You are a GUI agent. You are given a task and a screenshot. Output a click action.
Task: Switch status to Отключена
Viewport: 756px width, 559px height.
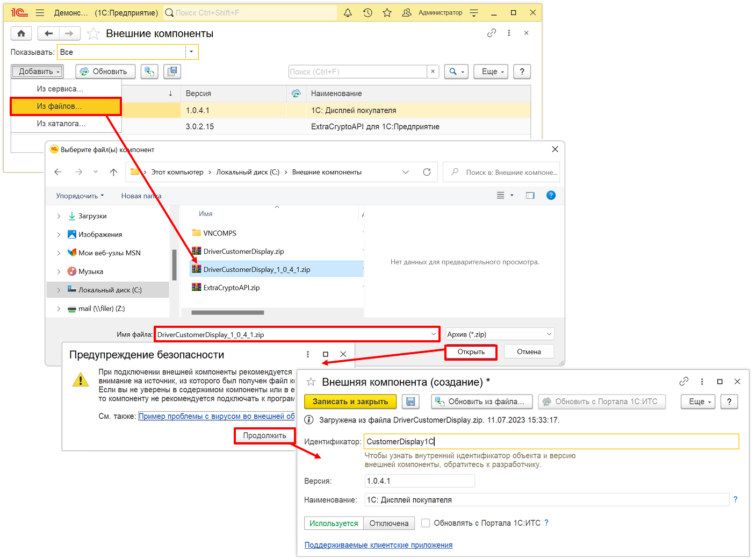click(x=389, y=524)
